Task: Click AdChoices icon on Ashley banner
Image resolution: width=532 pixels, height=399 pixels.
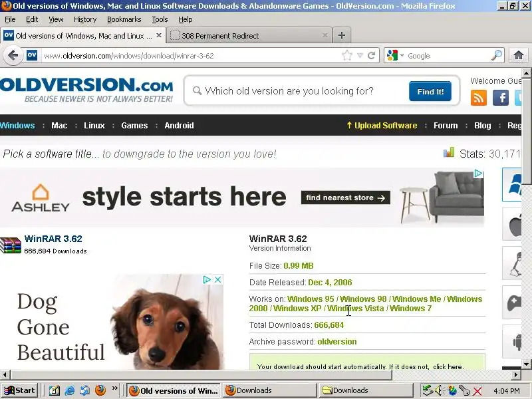Action: [478, 174]
